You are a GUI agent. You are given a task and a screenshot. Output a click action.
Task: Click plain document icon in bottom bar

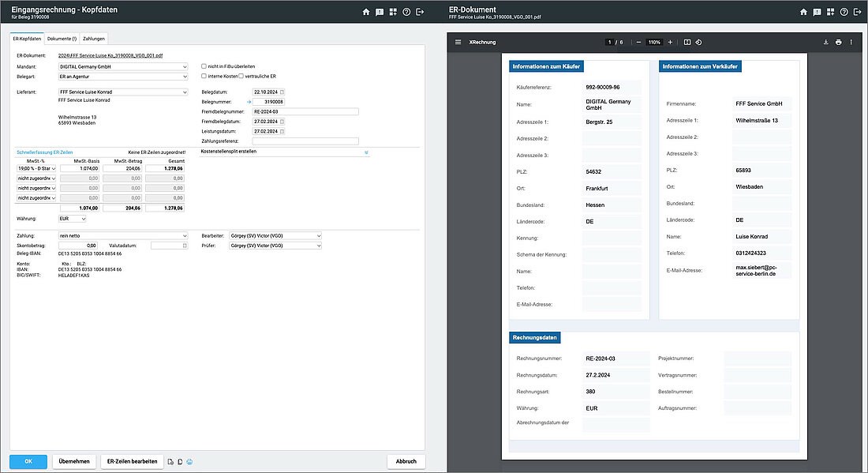tap(180, 461)
